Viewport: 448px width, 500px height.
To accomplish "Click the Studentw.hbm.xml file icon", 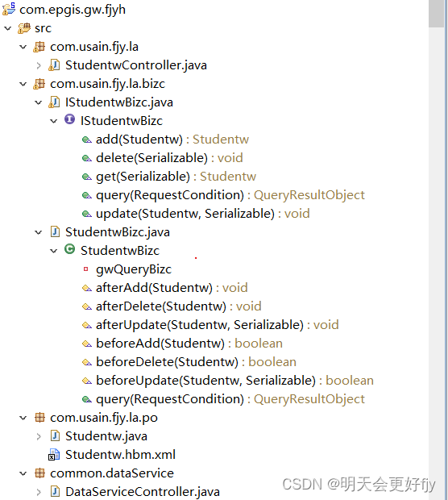I will [54, 455].
